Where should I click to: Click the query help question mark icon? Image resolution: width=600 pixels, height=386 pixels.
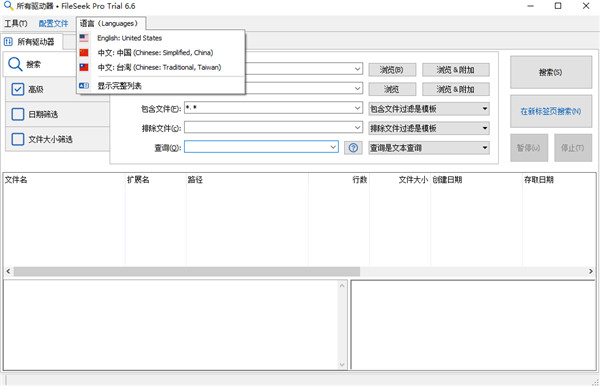click(x=353, y=148)
